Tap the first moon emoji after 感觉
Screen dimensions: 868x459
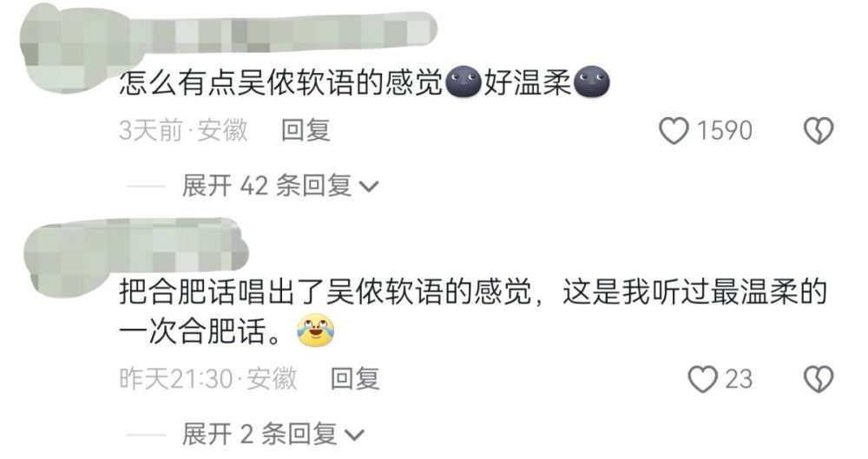[464, 82]
